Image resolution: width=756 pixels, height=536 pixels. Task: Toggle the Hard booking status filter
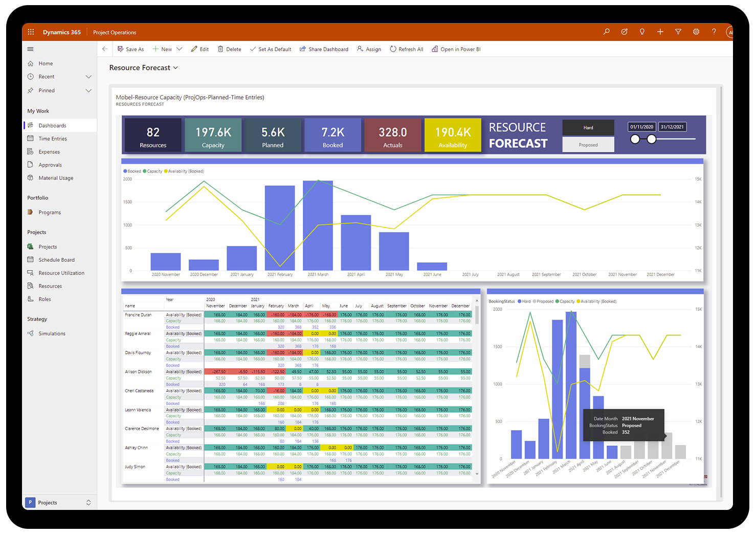(588, 127)
